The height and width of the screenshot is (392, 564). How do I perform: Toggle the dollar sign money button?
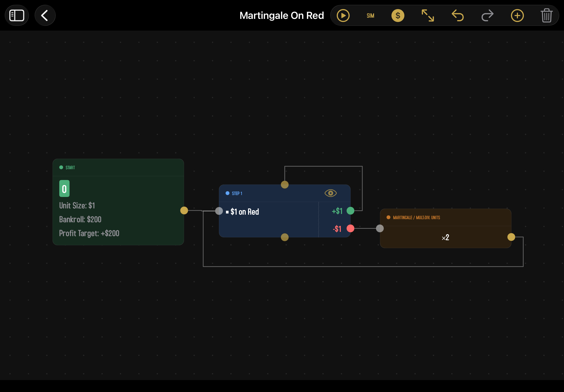pos(398,16)
